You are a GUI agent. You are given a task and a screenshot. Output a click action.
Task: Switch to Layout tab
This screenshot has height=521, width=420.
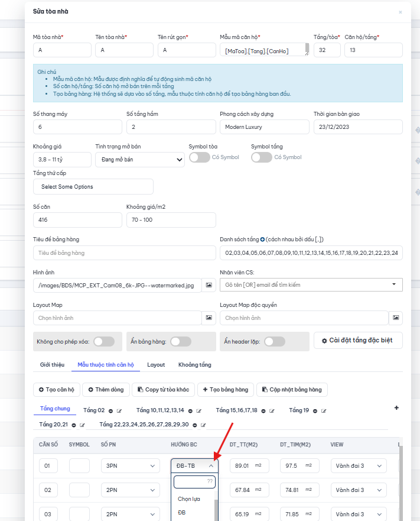[156, 364]
